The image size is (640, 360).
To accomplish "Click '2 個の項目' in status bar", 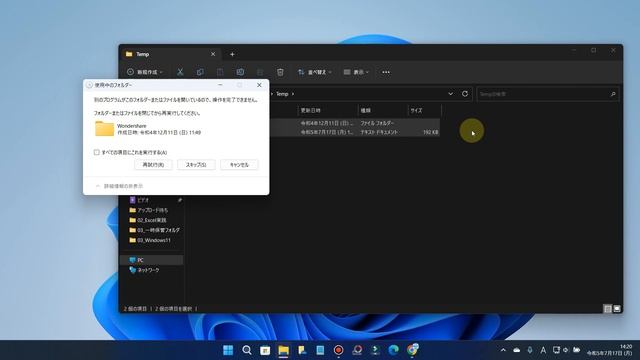I will [x=135, y=309].
